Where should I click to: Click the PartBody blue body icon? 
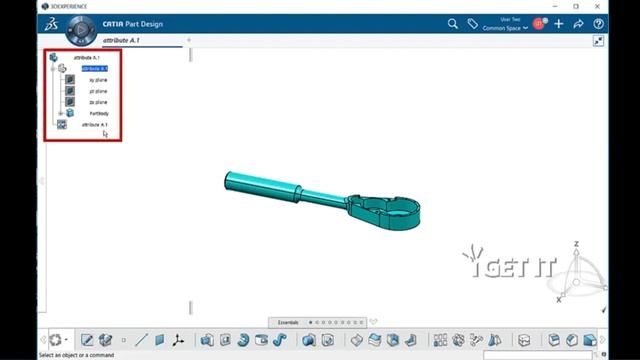pos(70,113)
